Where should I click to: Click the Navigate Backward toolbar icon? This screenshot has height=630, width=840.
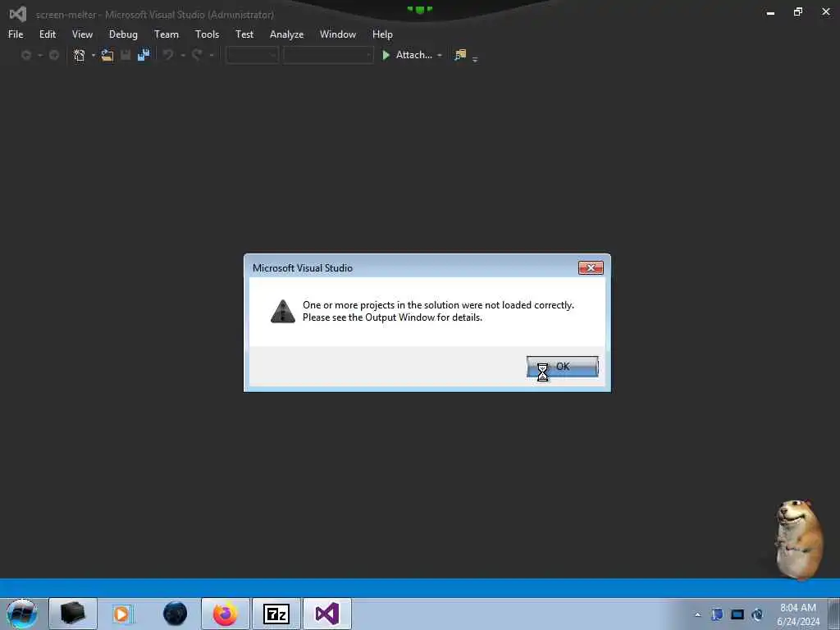point(25,55)
